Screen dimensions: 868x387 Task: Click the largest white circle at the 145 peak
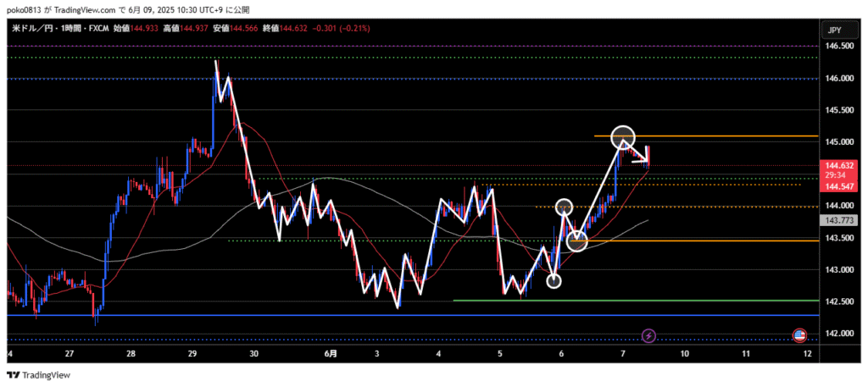click(x=622, y=135)
